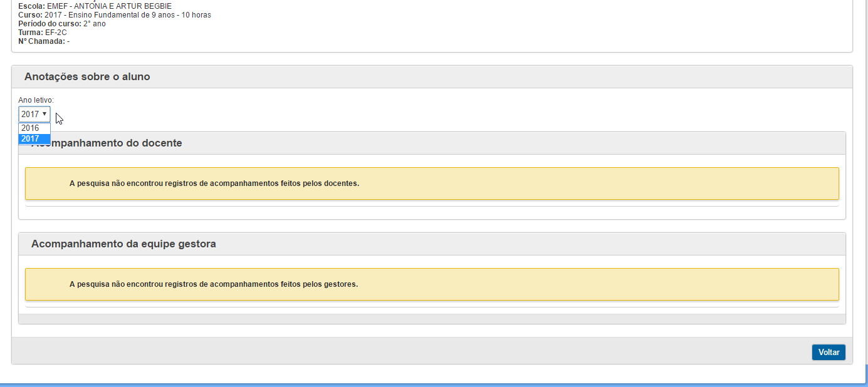Click the 'Acompanhamento da equipe gestora' heading
The height and width of the screenshot is (387, 868).
tap(123, 244)
